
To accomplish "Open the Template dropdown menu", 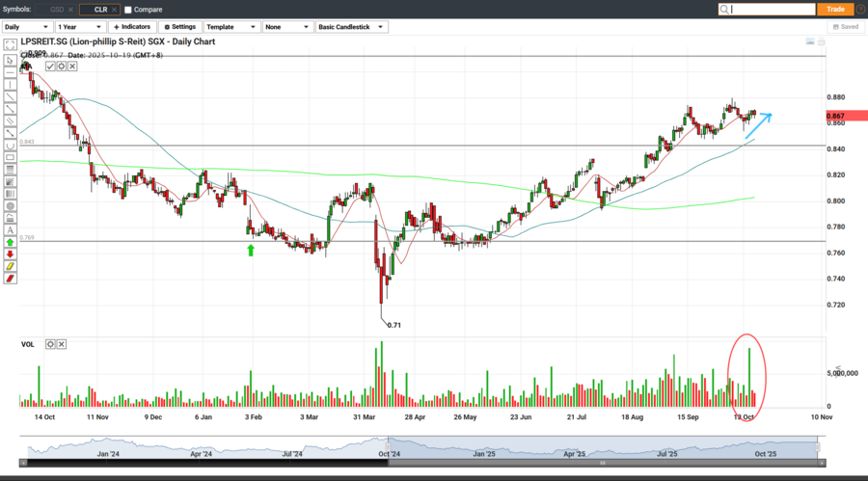I will pos(231,27).
